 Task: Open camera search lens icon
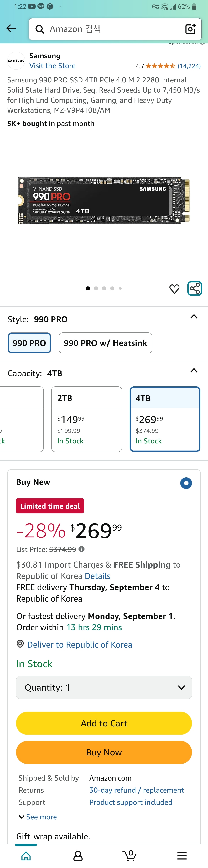pos(190,29)
